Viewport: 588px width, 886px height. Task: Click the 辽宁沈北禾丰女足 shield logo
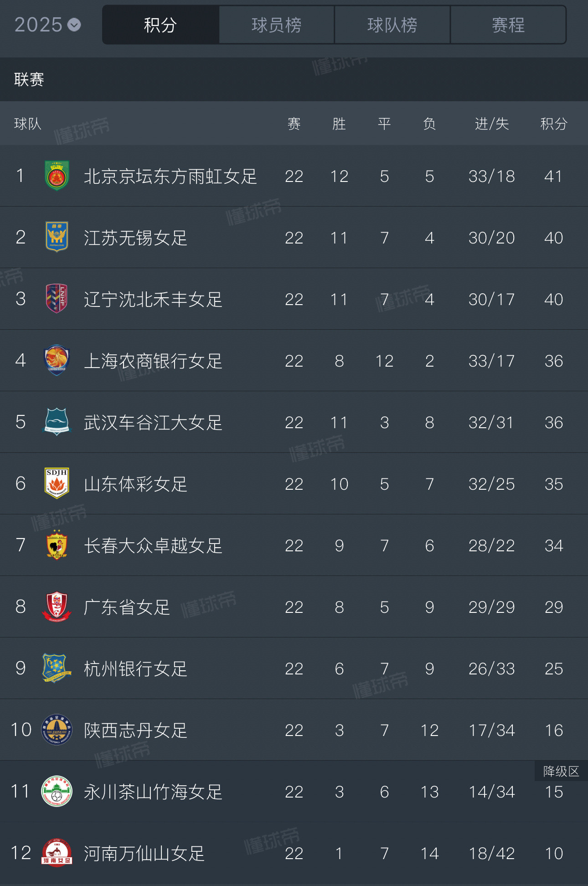click(57, 298)
